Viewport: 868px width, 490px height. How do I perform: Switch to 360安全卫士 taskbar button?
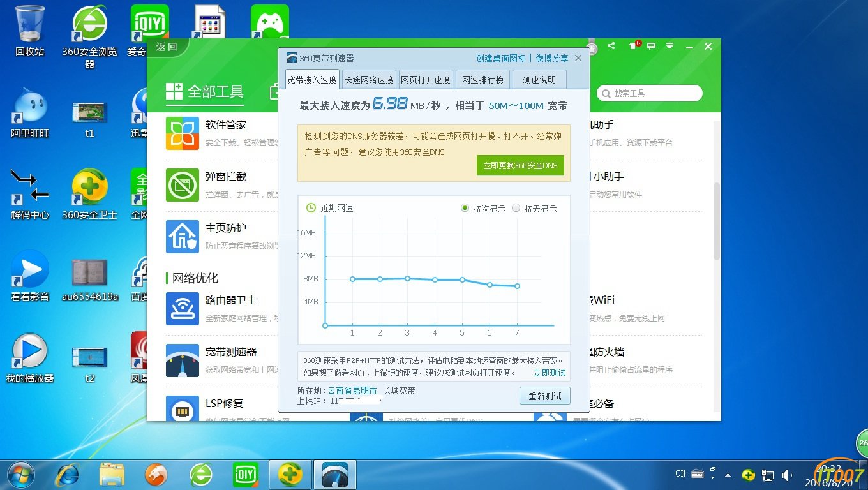tap(290, 475)
